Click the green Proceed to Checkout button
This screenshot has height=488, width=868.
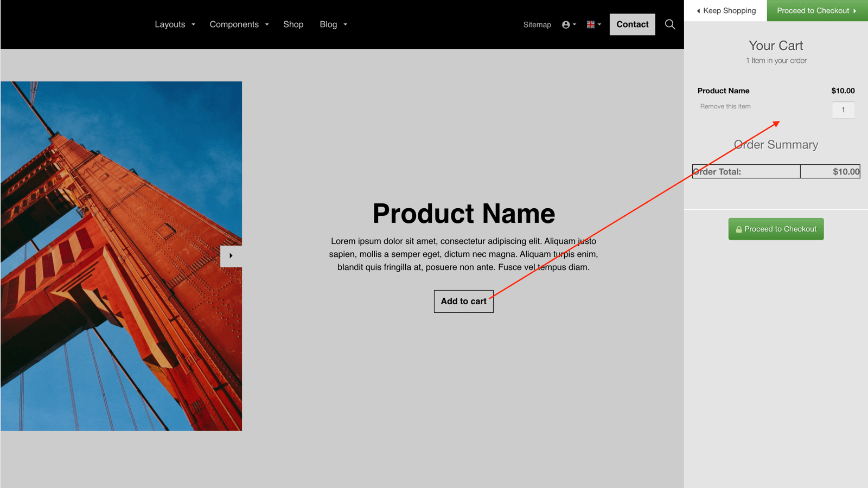point(776,229)
